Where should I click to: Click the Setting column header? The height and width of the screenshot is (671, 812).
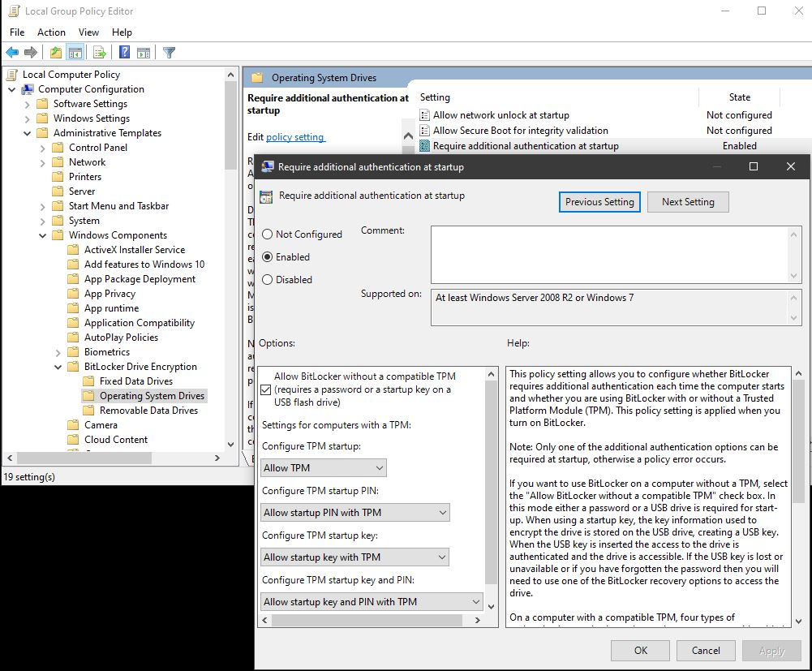pyautogui.click(x=556, y=97)
